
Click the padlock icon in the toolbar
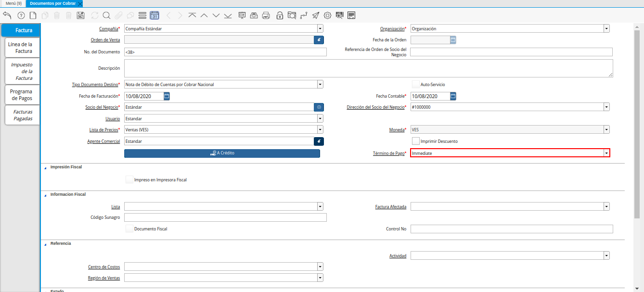280,15
